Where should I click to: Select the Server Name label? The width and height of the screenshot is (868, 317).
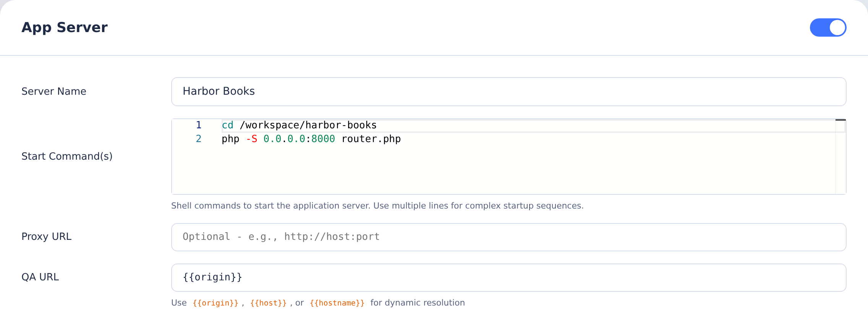54,91
